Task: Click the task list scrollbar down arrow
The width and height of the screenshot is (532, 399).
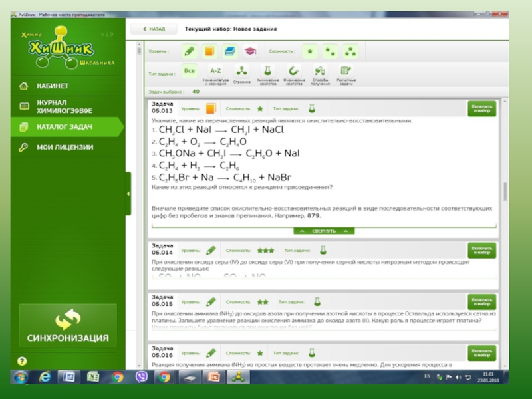Action: click(505, 366)
